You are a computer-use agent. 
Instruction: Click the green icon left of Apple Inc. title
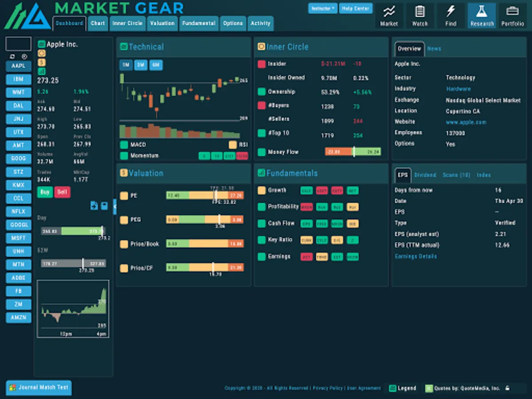click(x=41, y=44)
